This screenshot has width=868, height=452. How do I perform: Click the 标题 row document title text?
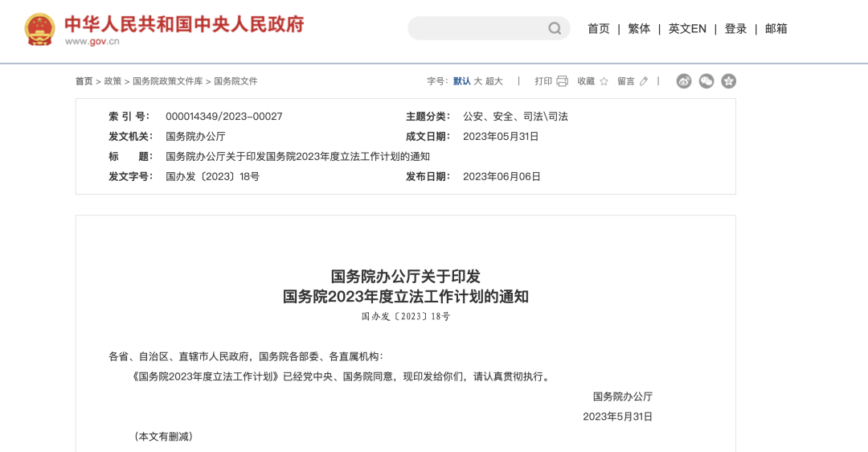tap(298, 157)
